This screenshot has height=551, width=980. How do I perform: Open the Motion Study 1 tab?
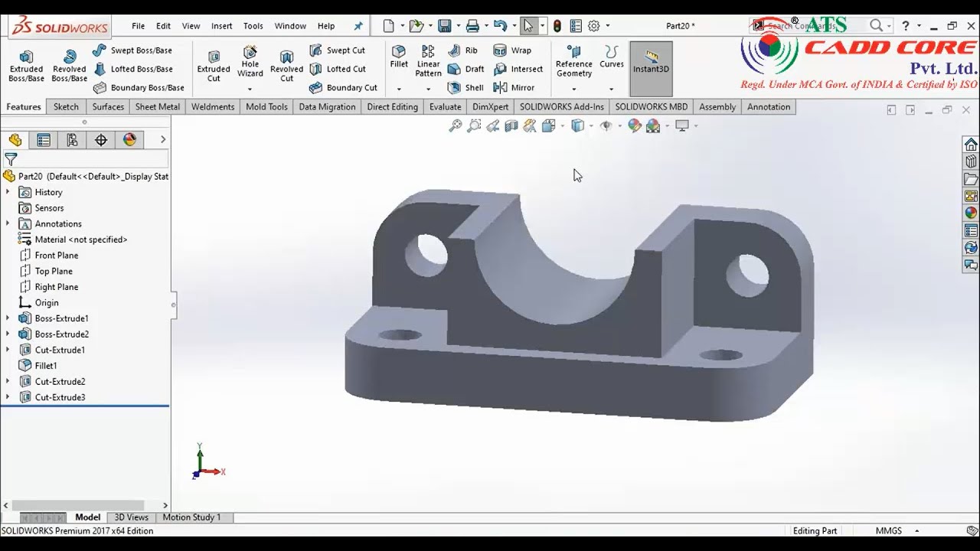pos(191,517)
